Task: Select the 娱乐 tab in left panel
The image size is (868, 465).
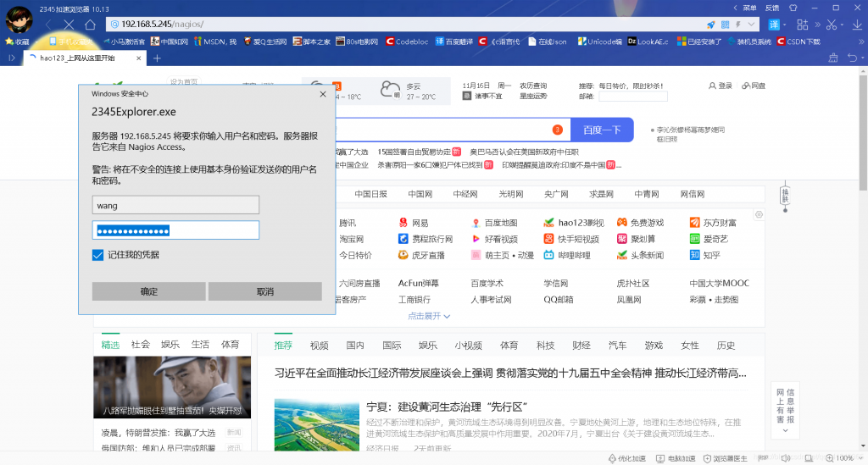Action: click(x=170, y=345)
